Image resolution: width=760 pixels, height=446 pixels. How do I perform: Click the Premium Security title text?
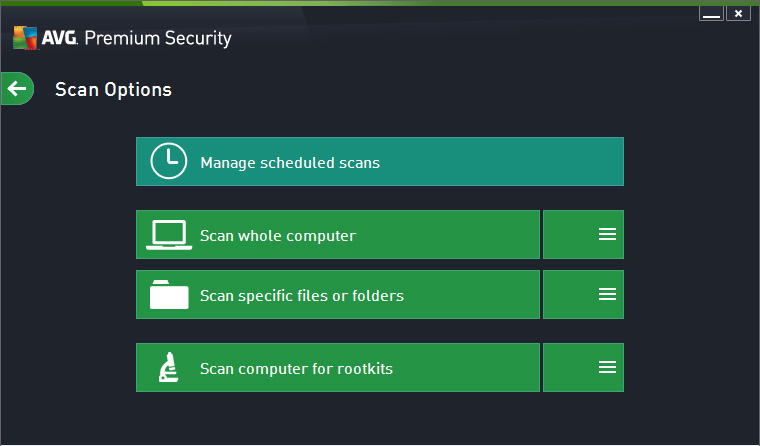click(158, 38)
